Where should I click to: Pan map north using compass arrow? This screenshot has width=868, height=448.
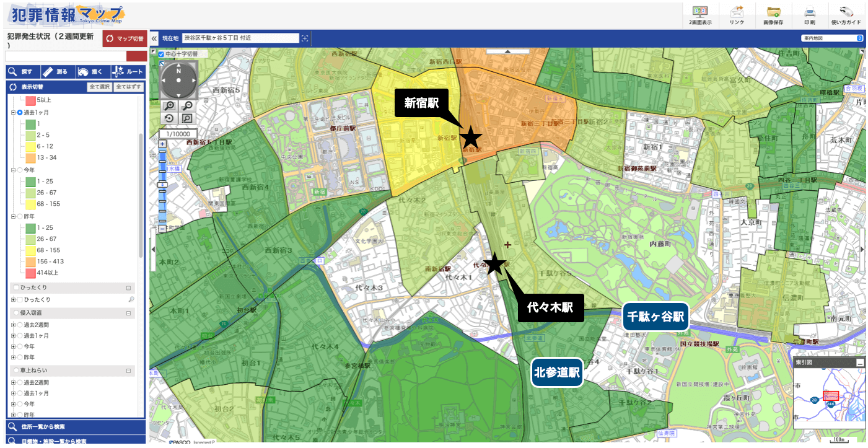[x=178, y=64]
